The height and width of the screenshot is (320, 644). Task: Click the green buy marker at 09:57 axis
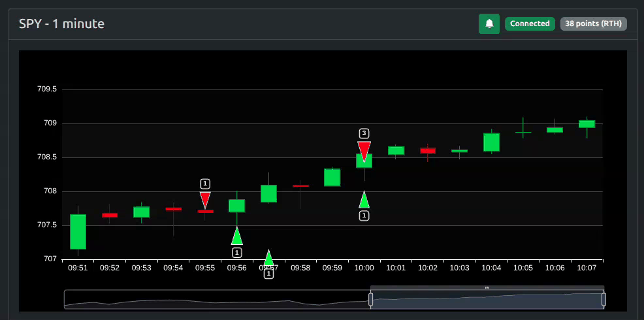click(268, 257)
